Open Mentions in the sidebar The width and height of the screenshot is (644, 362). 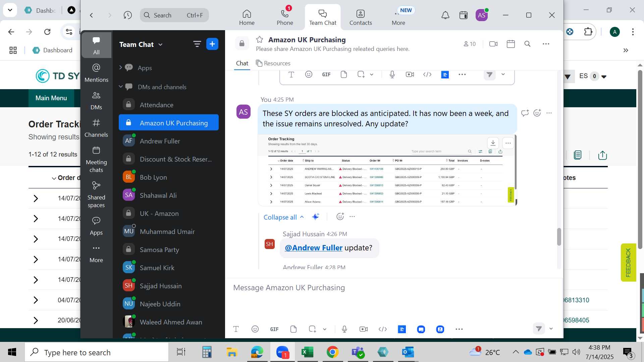pyautogui.click(x=96, y=73)
